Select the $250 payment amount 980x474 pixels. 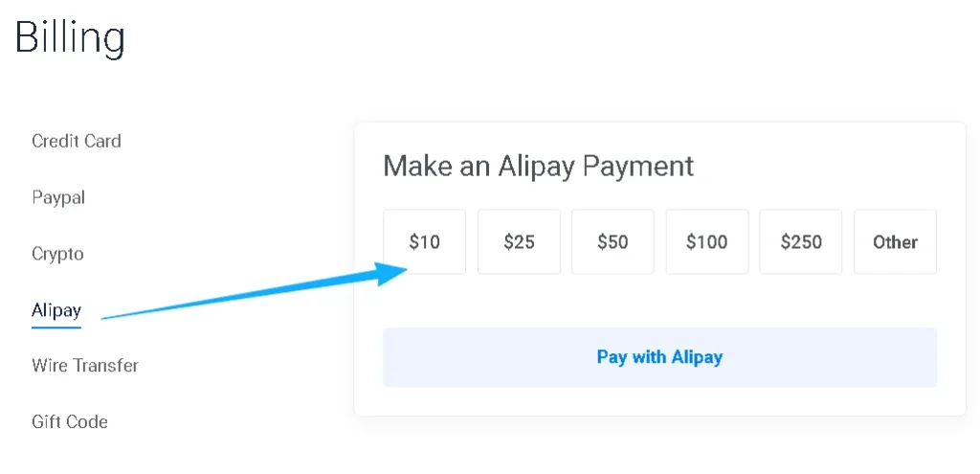coord(801,241)
